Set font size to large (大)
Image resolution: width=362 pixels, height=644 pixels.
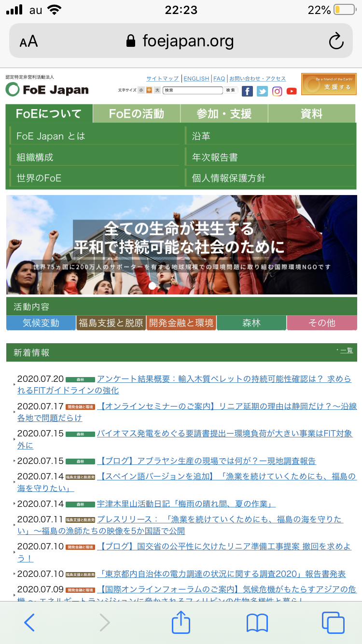[157, 90]
